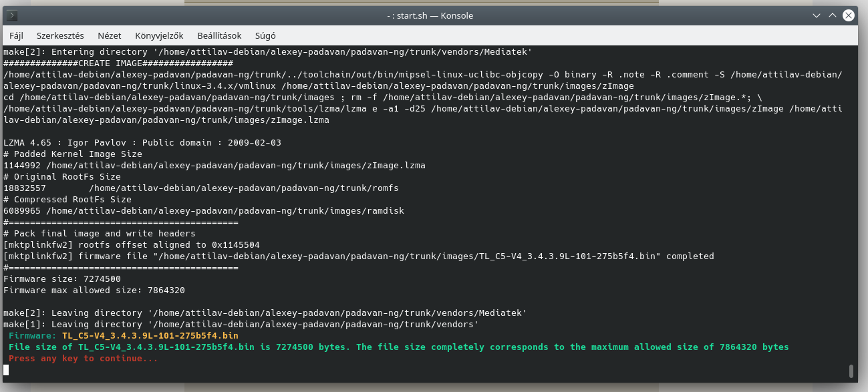868x392 pixels.
Task: Click the 'Press any key to continue...' text
Action: tap(84, 359)
